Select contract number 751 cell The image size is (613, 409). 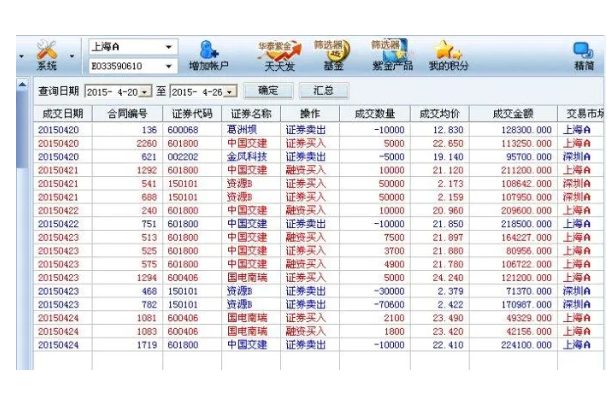[x=127, y=224]
